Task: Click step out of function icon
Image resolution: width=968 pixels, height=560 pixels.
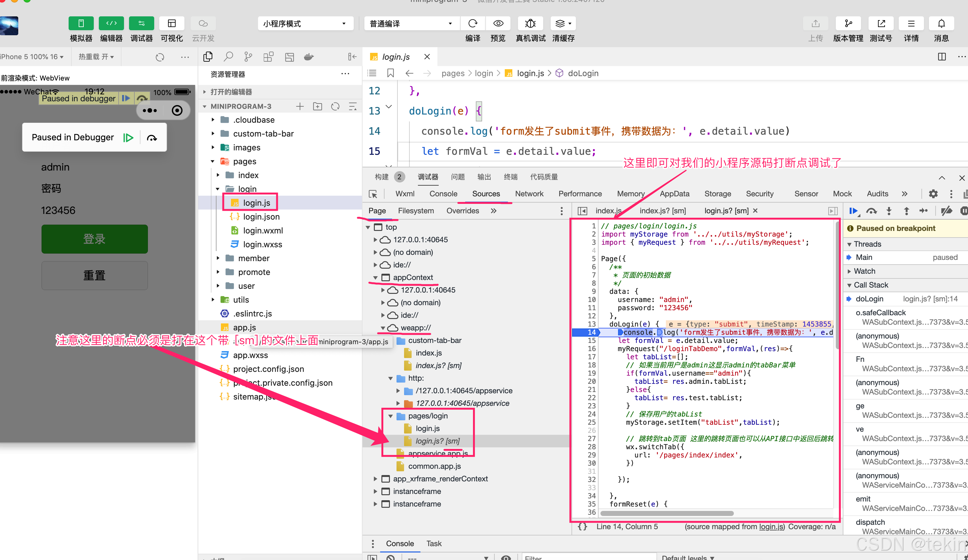Action: pyautogui.click(x=907, y=210)
